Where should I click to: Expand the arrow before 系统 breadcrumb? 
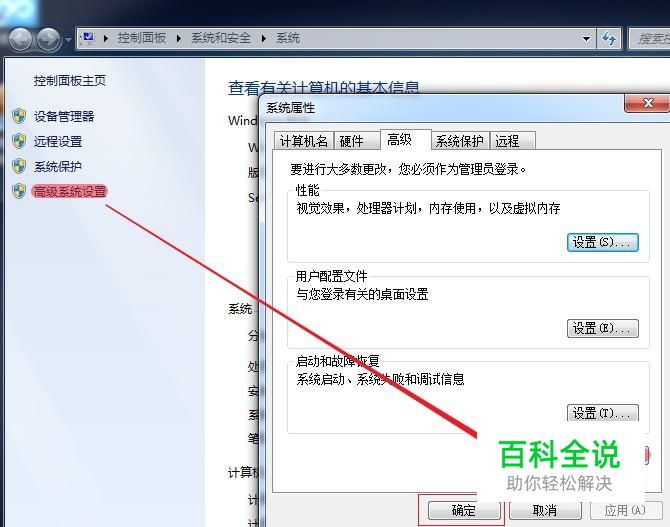point(264,38)
